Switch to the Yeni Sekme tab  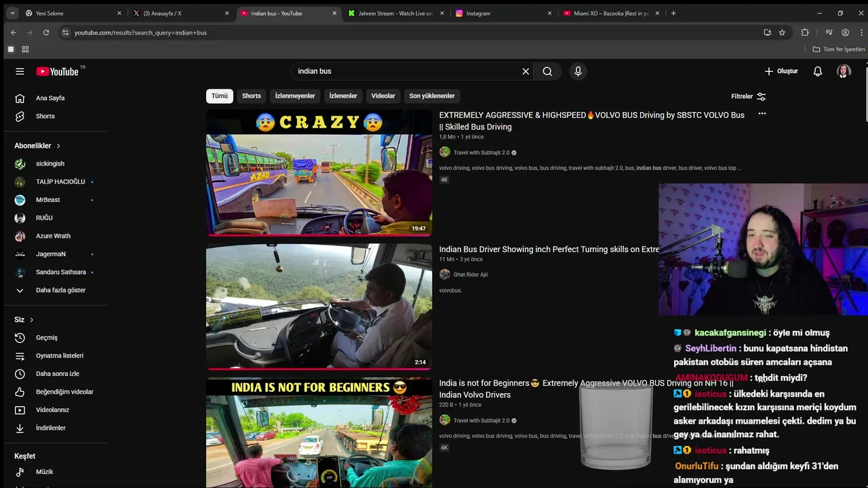click(x=73, y=13)
